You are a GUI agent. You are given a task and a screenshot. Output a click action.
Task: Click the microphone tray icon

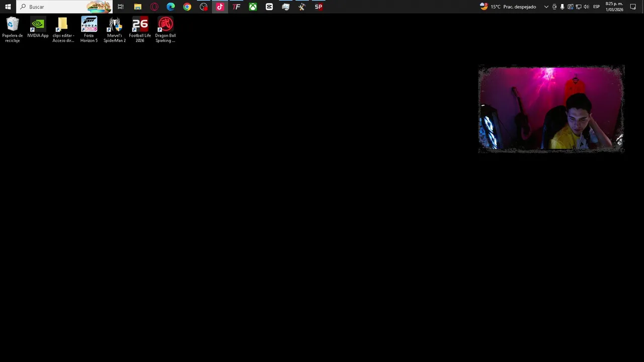click(562, 7)
